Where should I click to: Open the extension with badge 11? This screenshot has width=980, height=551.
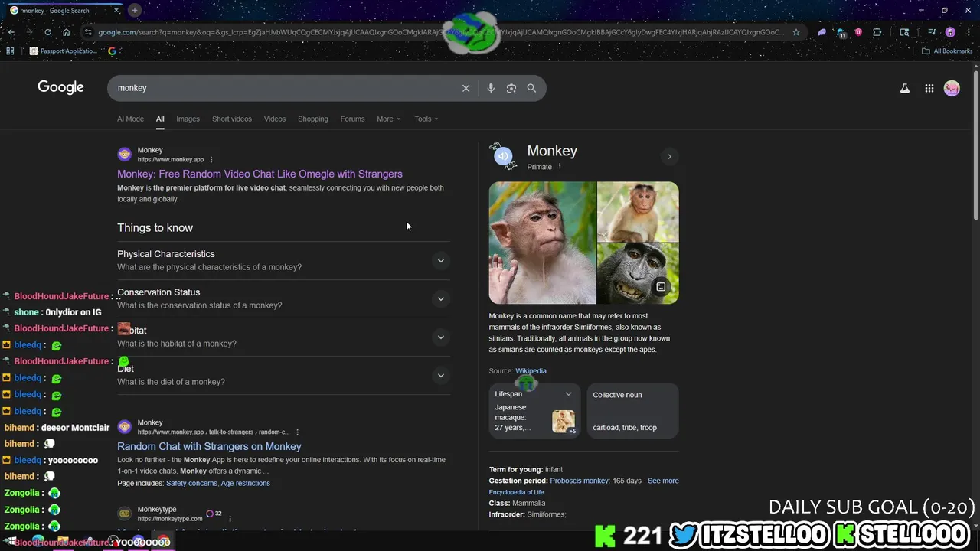click(841, 33)
